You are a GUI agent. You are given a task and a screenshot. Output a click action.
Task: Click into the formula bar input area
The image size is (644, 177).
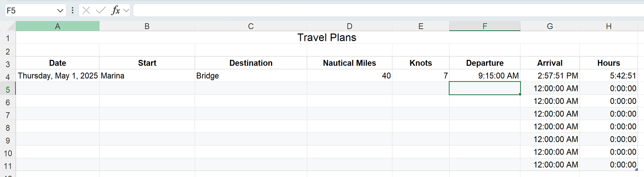tap(386, 10)
